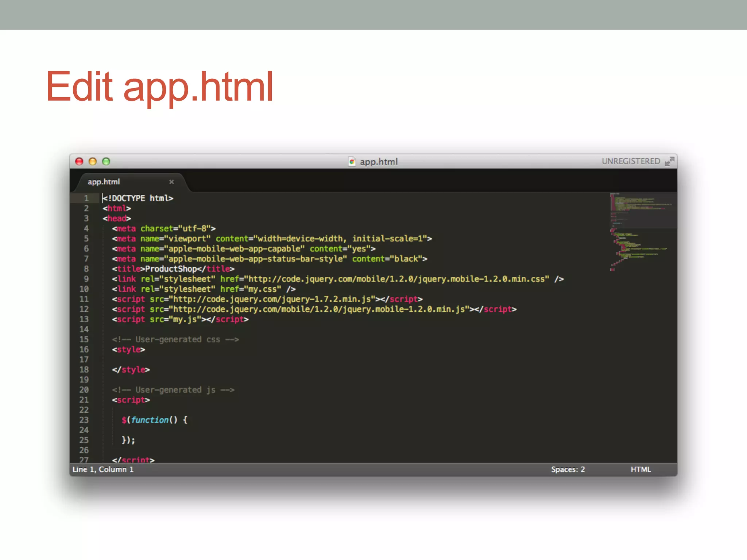Click the app.html file icon in title bar
This screenshot has height=560, width=747.
pos(352,162)
